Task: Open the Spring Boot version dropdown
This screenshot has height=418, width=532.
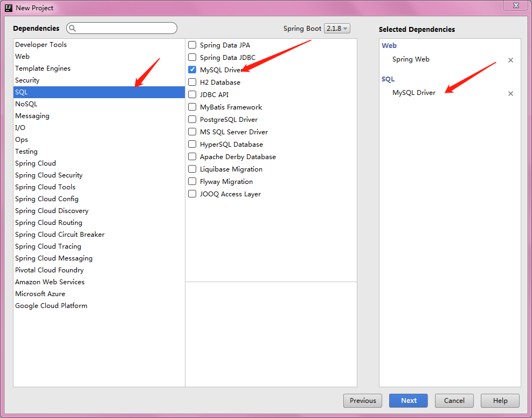Action: point(337,29)
